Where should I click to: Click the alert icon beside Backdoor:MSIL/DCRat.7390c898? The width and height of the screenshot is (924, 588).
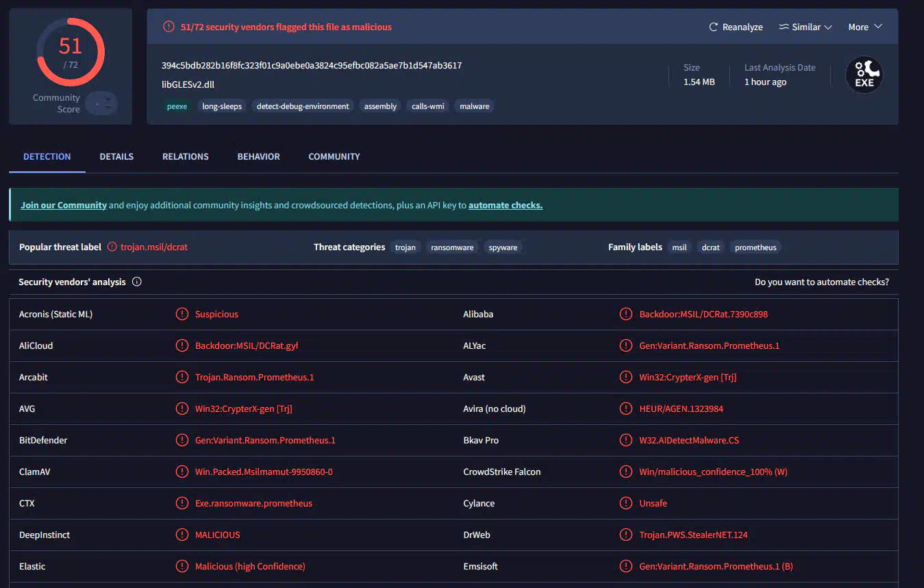[x=625, y=314]
